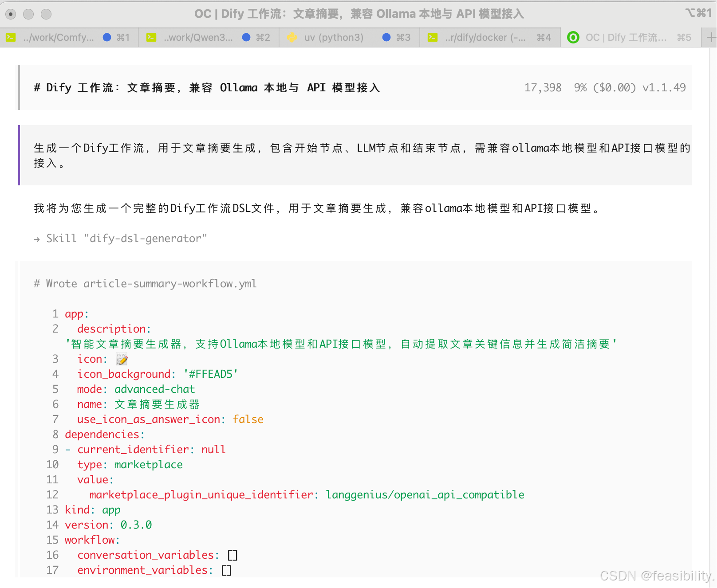Switch to the ..r/dify/docker tab
The image size is (717, 588).
pyautogui.click(x=490, y=38)
